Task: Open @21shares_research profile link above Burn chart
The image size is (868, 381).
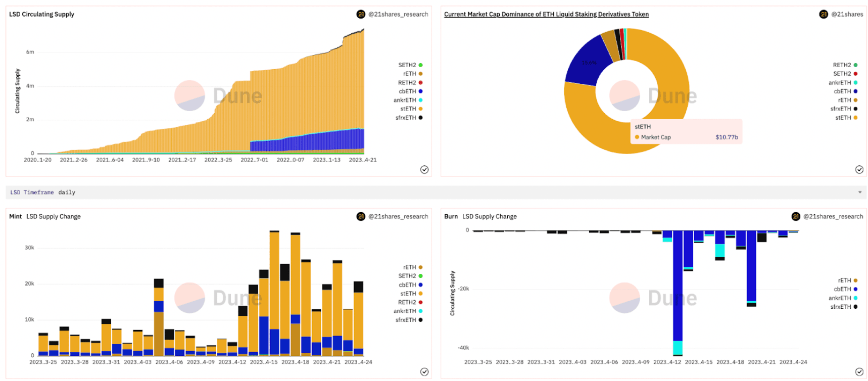Action: coord(833,216)
